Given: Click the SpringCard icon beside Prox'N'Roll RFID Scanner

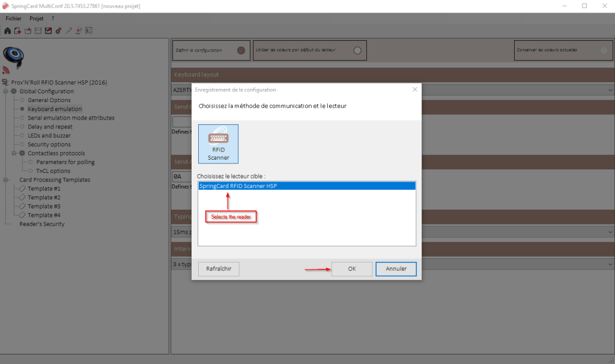Looking at the screenshot, I should (x=5, y=82).
